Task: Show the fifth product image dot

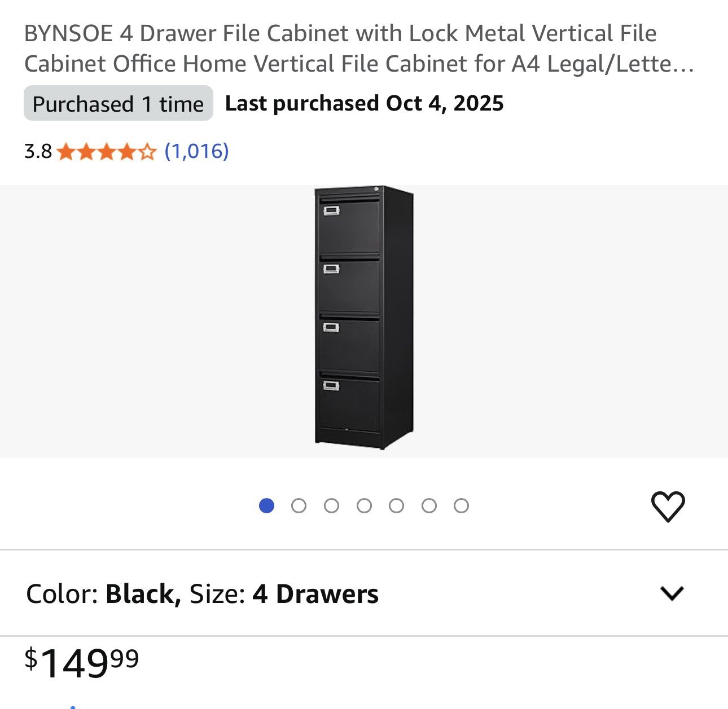Action: (396, 506)
